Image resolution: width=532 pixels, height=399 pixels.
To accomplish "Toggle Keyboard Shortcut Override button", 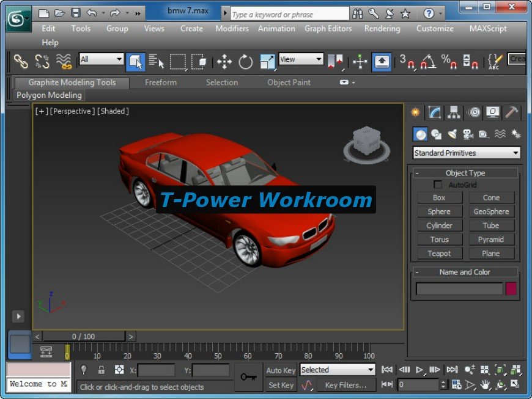I will [382, 62].
